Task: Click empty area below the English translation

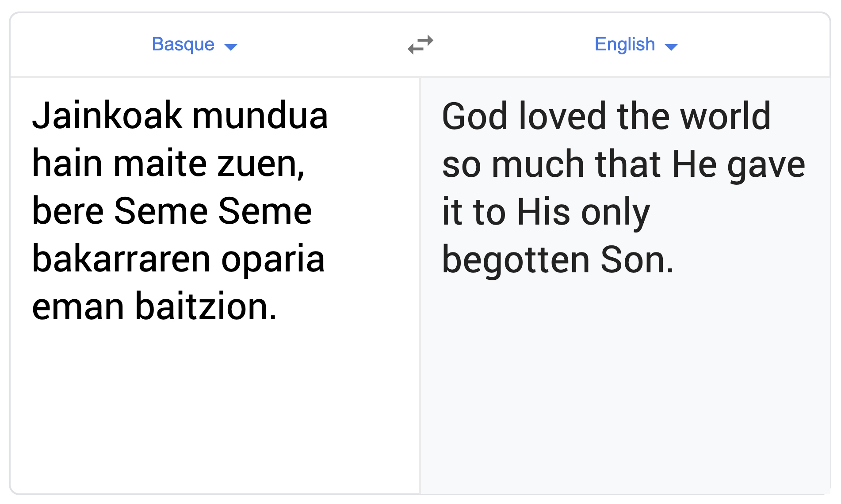Action: [623, 389]
